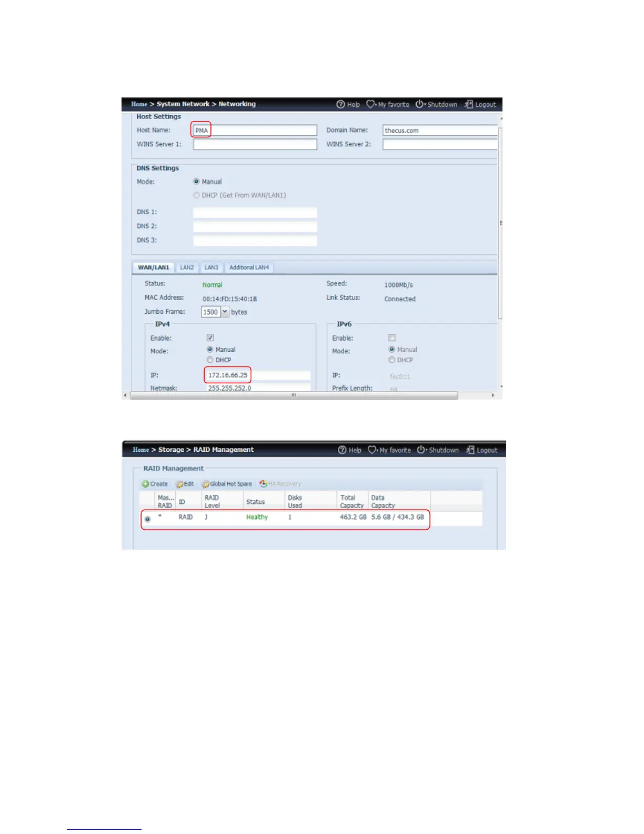
Task: Switch to the Additional LAN4 tab
Action: 249,267
